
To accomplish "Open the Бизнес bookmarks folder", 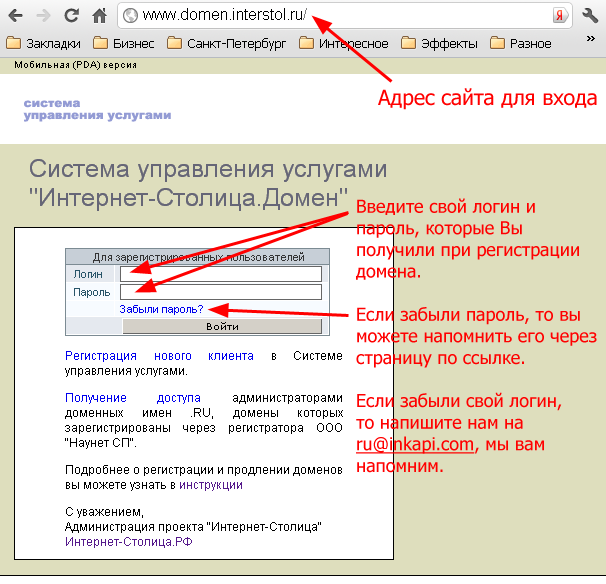I will [124, 43].
